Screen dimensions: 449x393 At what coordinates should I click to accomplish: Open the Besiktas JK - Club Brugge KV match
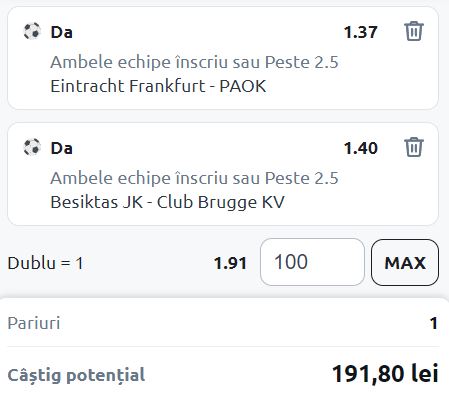(x=167, y=202)
